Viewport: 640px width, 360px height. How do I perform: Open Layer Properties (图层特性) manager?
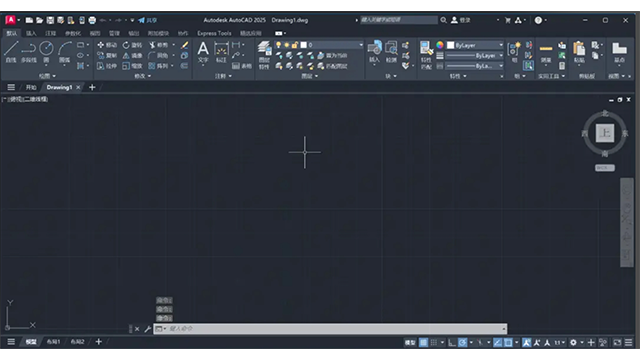pos(264,55)
